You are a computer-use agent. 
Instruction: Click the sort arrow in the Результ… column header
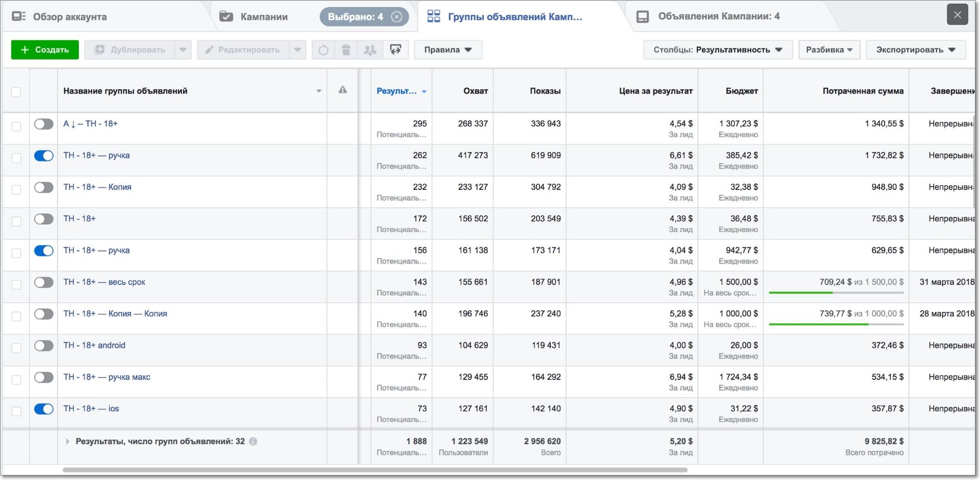click(x=424, y=92)
